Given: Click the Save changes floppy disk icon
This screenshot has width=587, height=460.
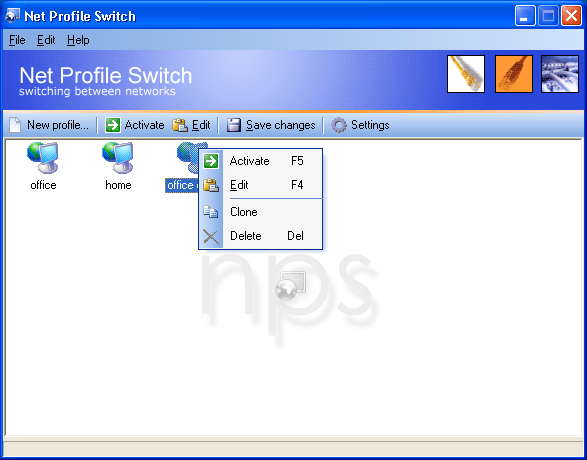Looking at the screenshot, I should [x=234, y=125].
